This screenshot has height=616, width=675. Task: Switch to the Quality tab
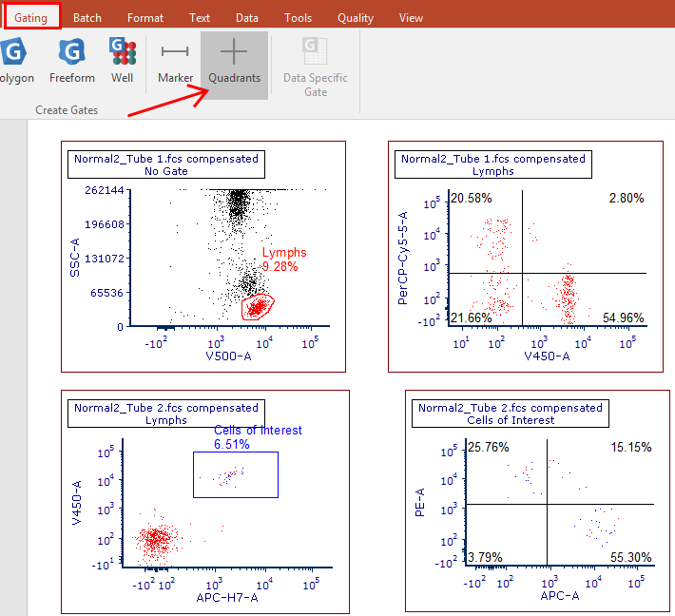pyautogui.click(x=356, y=17)
